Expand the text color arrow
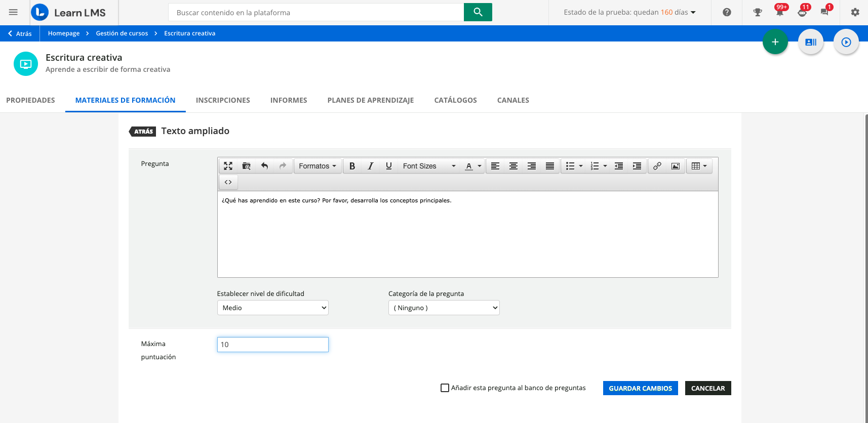Image resolution: width=868 pixels, height=423 pixels. click(480, 166)
